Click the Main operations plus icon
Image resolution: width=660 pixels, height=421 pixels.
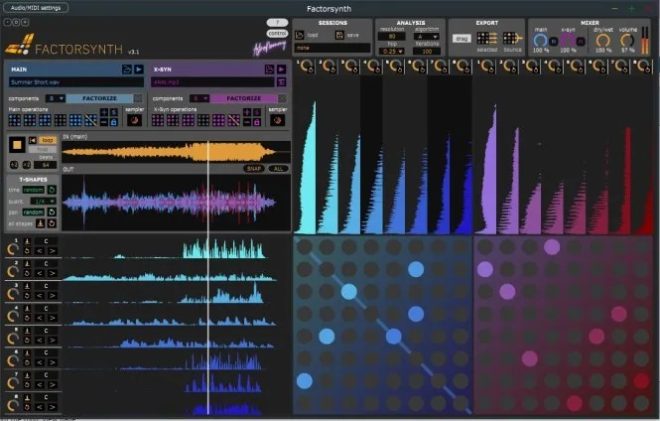click(x=104, y=112)
